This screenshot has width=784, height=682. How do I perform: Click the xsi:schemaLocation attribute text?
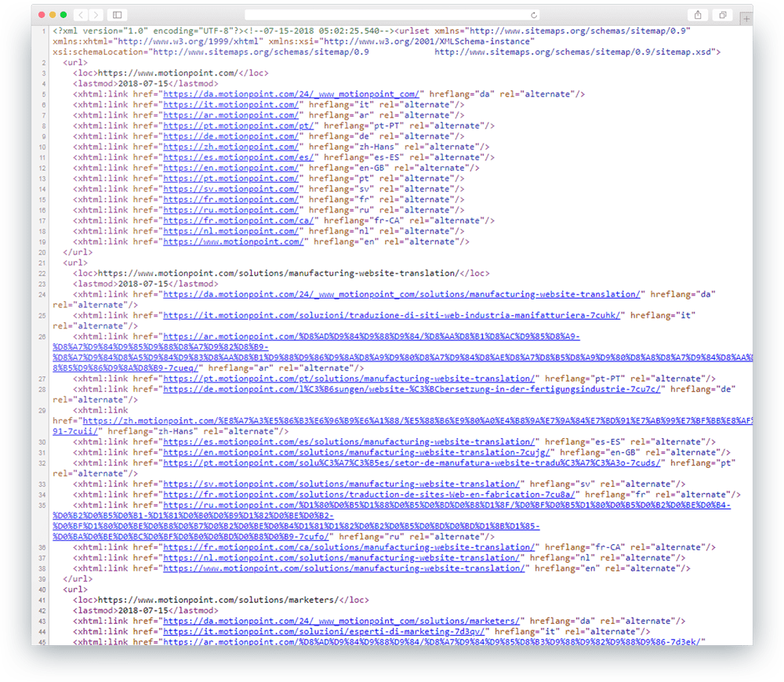(387, 52)
